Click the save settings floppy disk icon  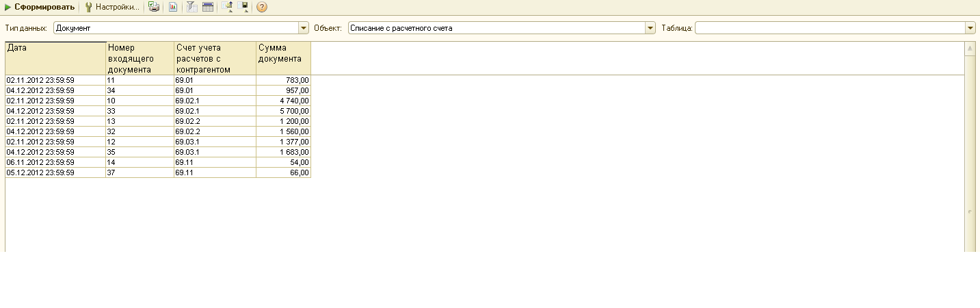243,7
